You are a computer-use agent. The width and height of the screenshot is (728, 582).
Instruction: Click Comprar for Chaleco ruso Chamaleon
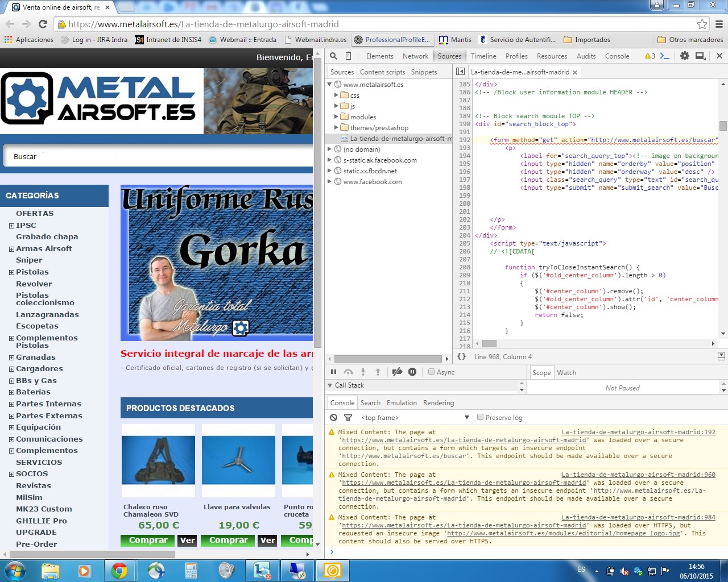[x=148, y=540]
